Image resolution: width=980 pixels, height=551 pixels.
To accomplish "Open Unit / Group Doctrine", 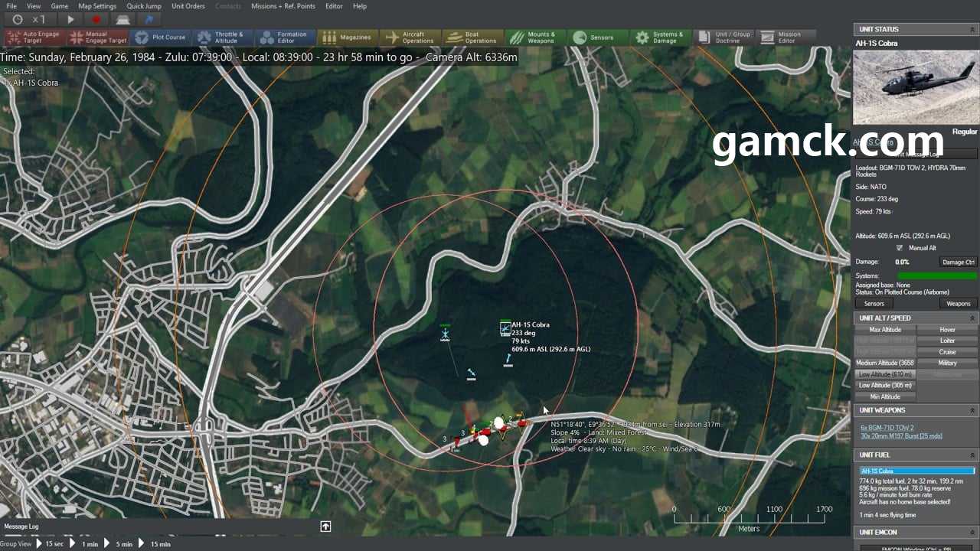I will pyautogui.click(x=724, y=37).
